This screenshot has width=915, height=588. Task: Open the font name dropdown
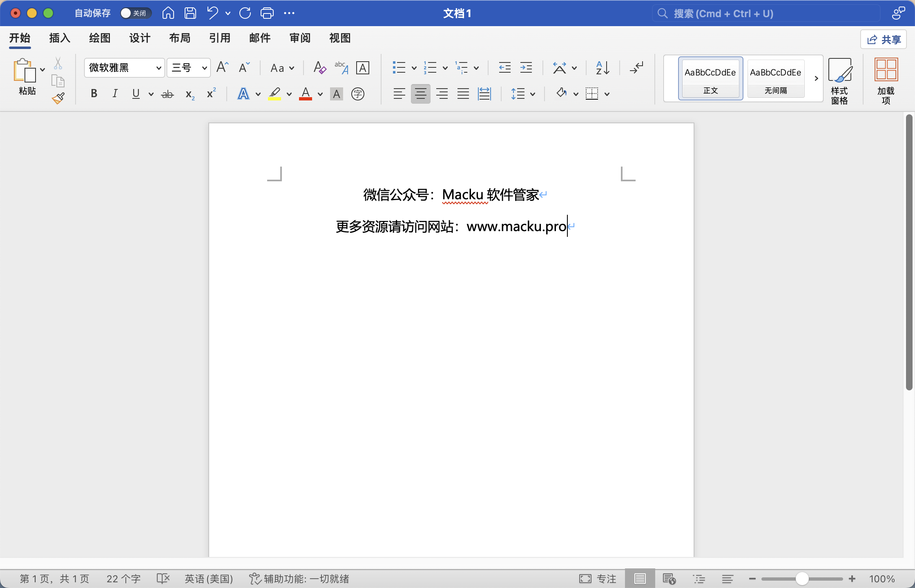click(158, 68)
